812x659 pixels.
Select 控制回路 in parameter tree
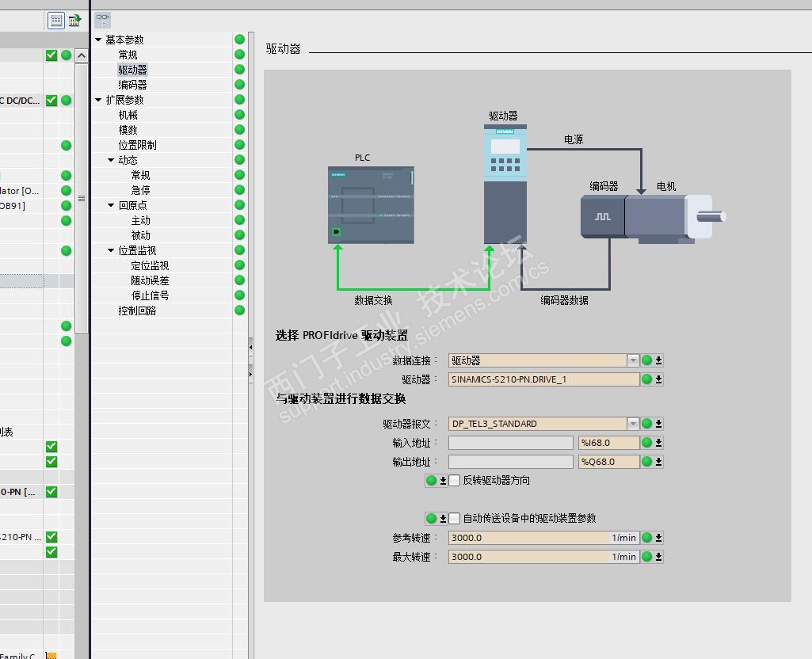[x=137, y=310]
